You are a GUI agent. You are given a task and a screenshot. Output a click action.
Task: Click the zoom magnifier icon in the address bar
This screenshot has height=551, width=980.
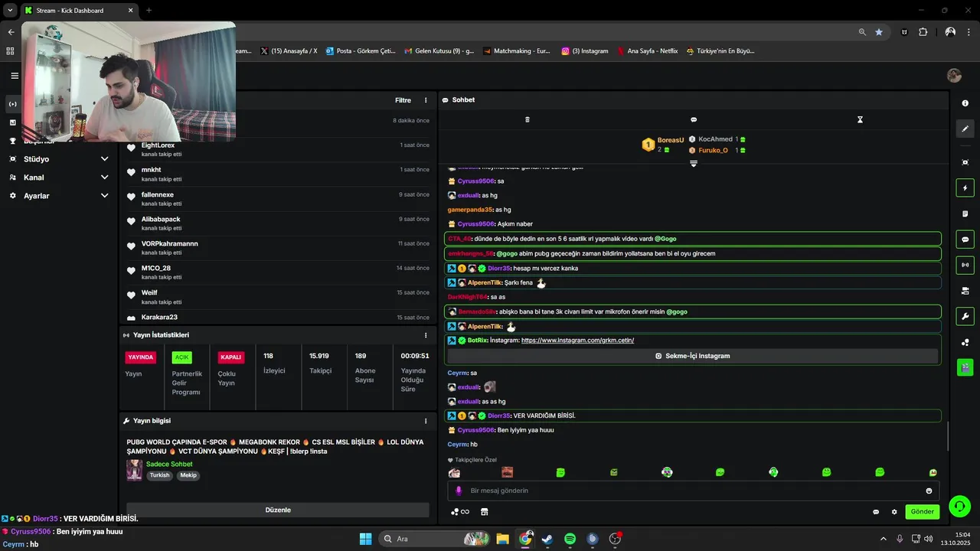click(862, 32)
